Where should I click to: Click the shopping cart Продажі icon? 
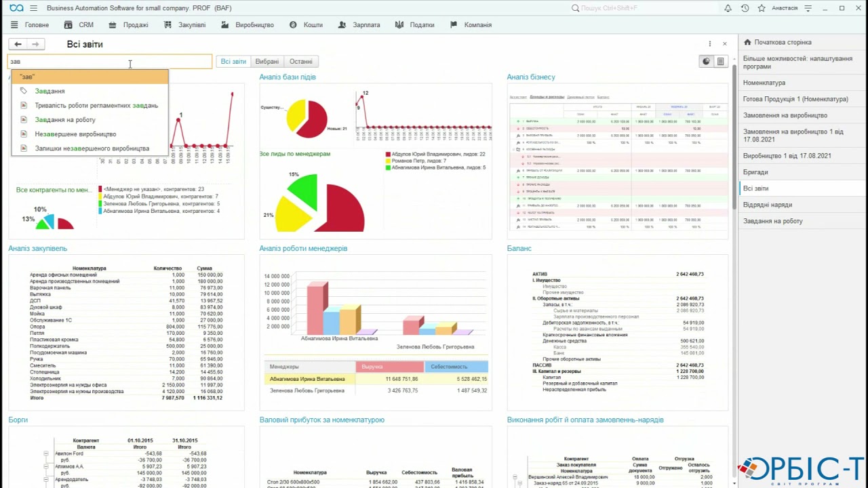point(113,25)
